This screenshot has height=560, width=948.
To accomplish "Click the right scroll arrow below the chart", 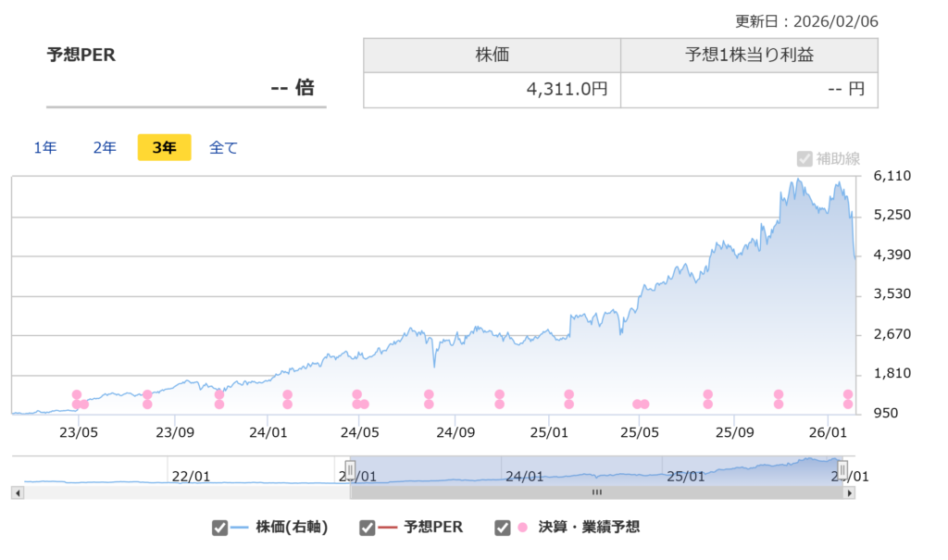I will 849,493.
